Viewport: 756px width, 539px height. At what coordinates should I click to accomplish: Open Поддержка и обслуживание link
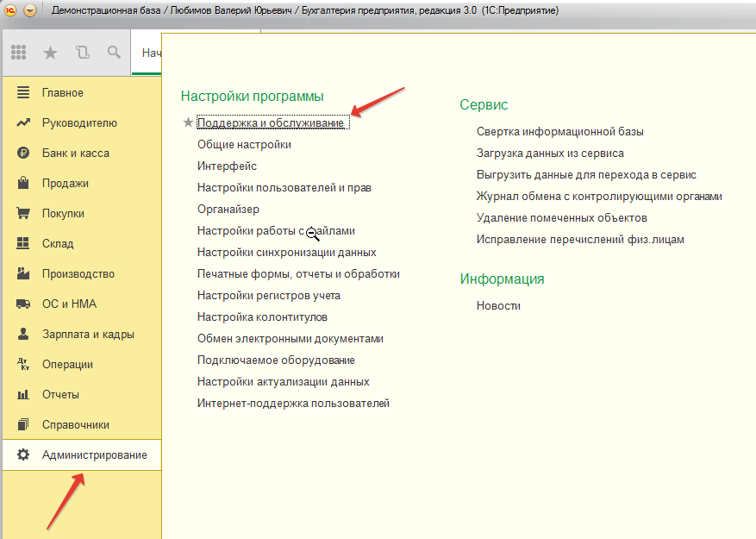[x=271, y=123]
